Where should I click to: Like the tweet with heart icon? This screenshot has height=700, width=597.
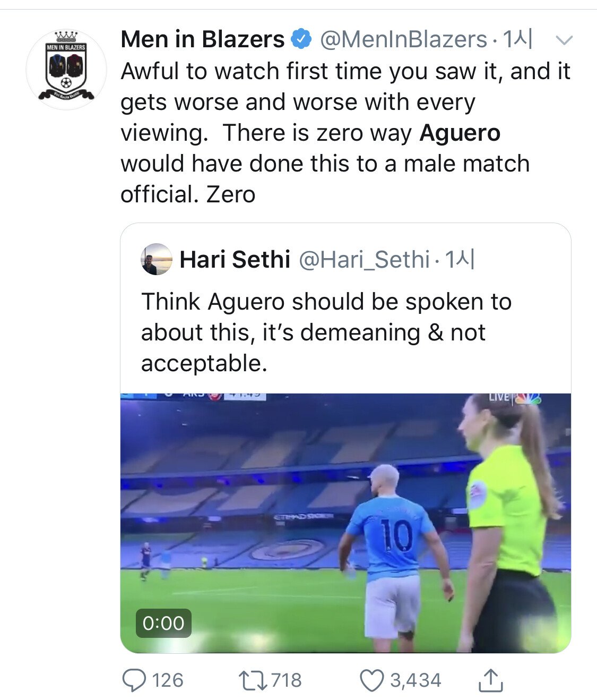(x=371, y=680)
